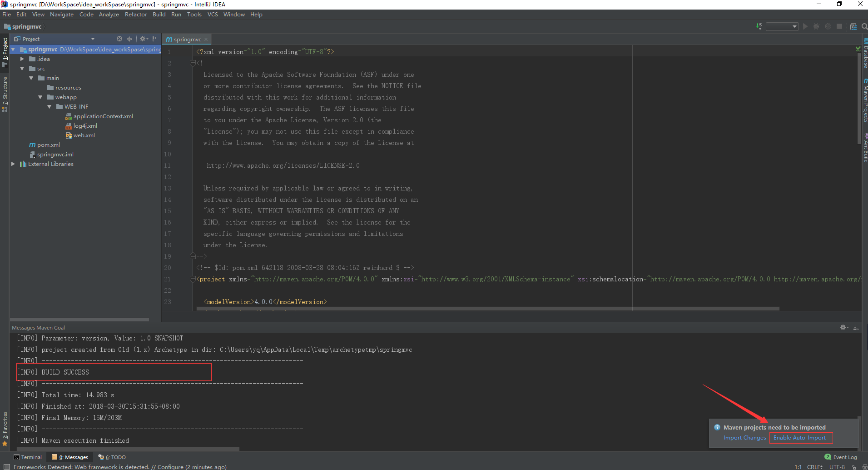868x470 pixels.
Task: Open the Refactor menu
Action: coord(136,15)
